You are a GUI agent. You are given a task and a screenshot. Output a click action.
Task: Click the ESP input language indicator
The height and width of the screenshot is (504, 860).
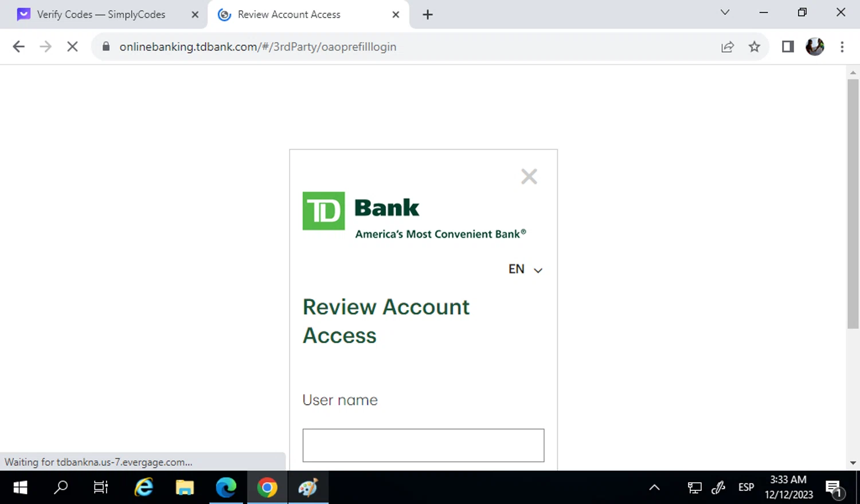pos(746,487)
